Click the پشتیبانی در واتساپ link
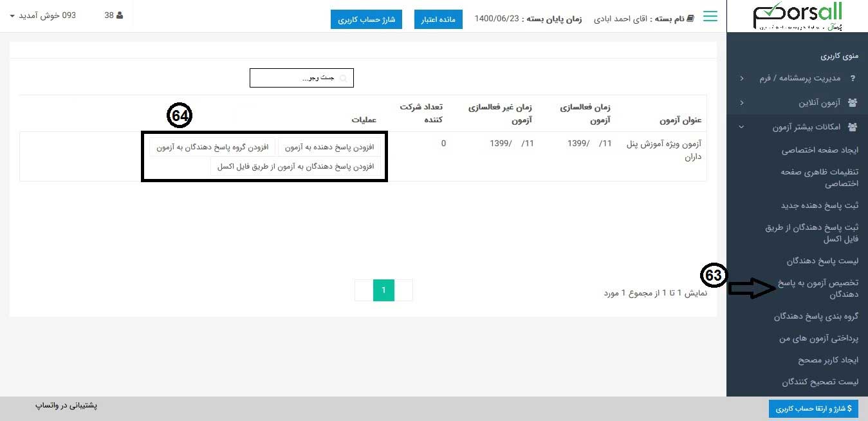Image resolution: width=868 pixels, height=421 pixels. click(x=66, y=406)
